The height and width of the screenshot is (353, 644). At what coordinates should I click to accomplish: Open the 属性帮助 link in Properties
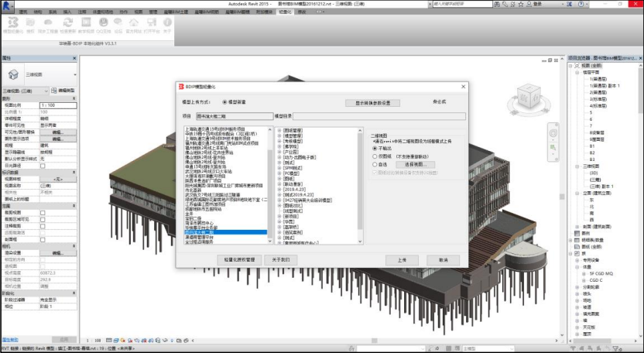[x=10, y=340]
